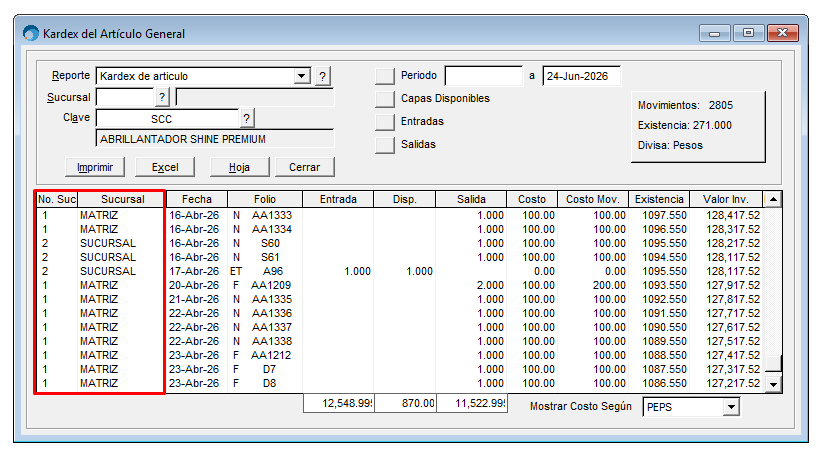Click the Existencia column header

(659, 199)
